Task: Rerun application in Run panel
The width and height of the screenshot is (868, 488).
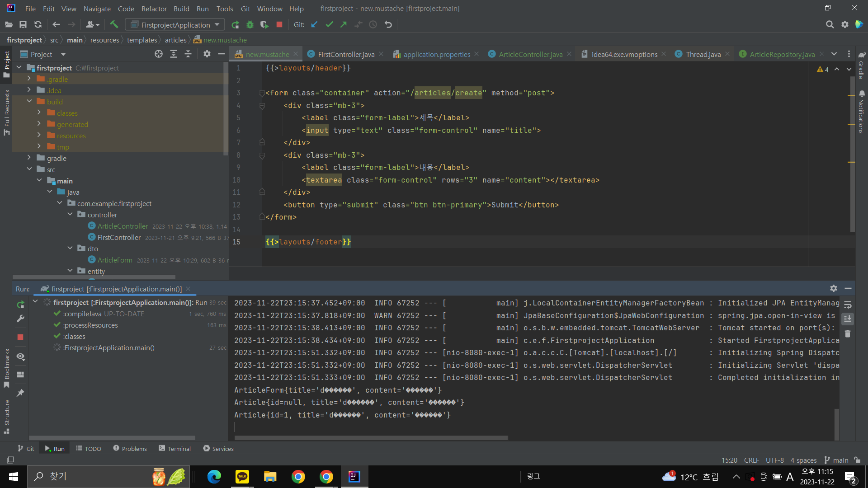Action: pos(20,305)
